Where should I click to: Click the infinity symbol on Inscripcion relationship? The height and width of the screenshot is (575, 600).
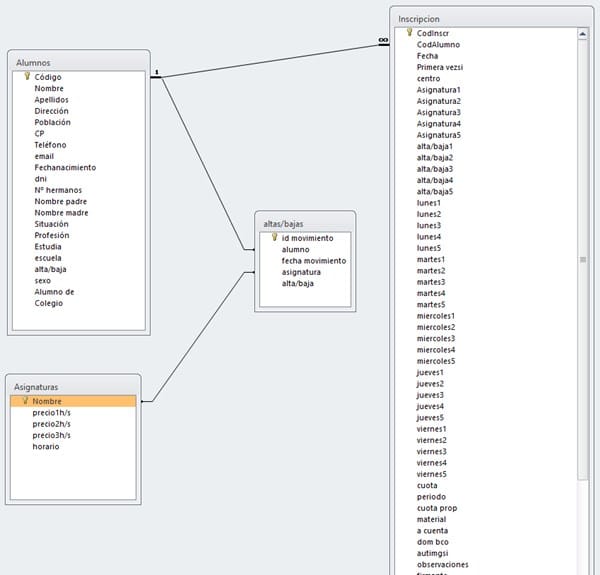(382, 41)
